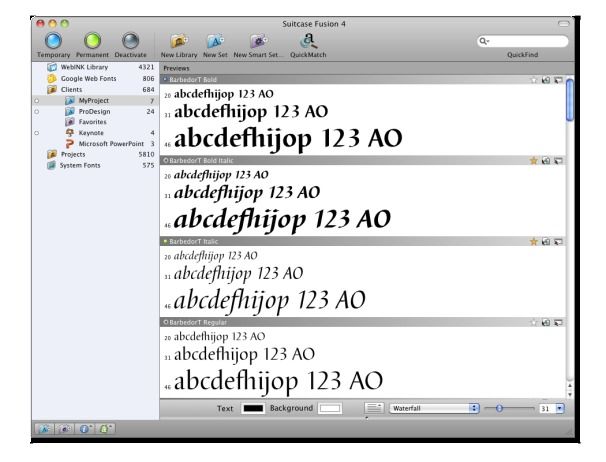The width and height of the screenshot is (606, 462).
Task: Open the Waterfall preview type dropdown
Action: (434, 408)
